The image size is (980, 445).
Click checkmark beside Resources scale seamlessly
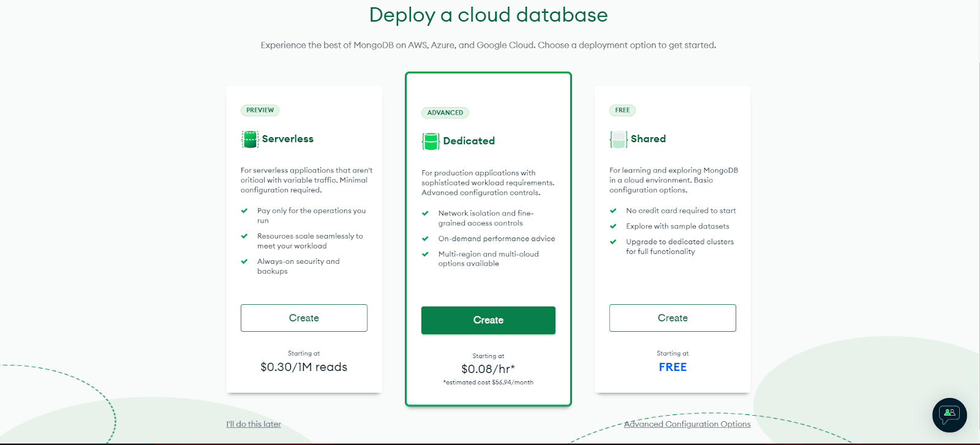coord(244,236)
